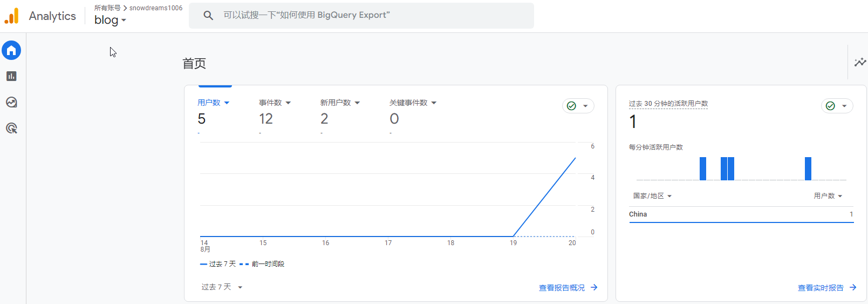This screenshot has width=868, height=304.
Task: Click the search magnifier icon
Action: [x=208, y=16]
